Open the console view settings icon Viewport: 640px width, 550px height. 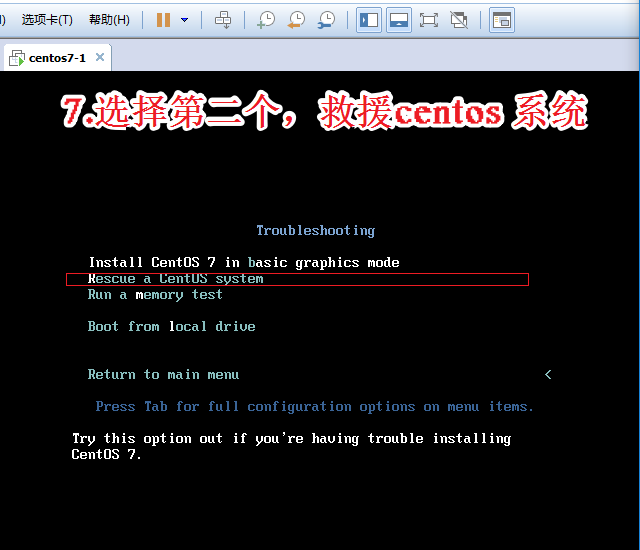click(502, 20)
